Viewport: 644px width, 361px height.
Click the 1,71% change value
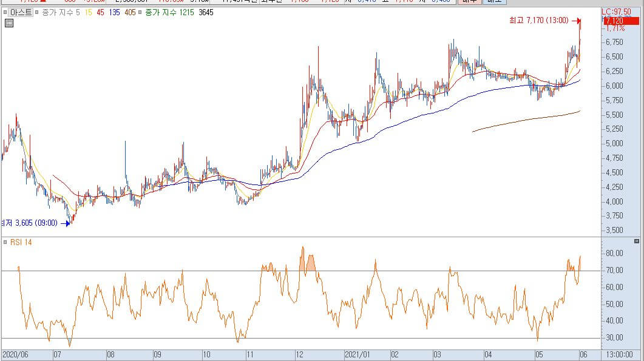pos(615,29)
